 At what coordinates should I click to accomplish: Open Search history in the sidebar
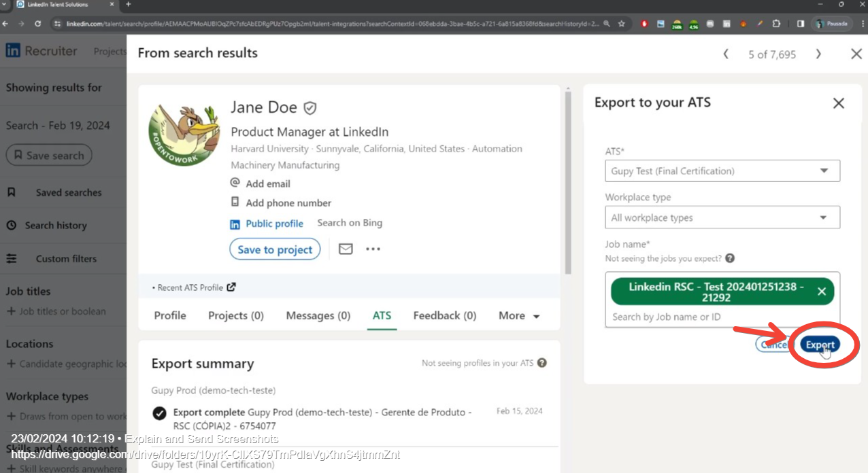(56, 225)
